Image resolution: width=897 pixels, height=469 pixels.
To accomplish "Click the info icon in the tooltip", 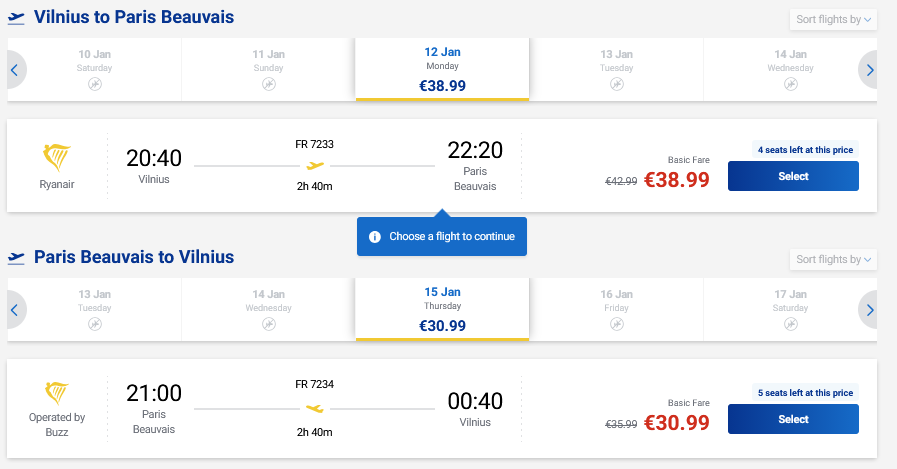I will tap(375, 237).
